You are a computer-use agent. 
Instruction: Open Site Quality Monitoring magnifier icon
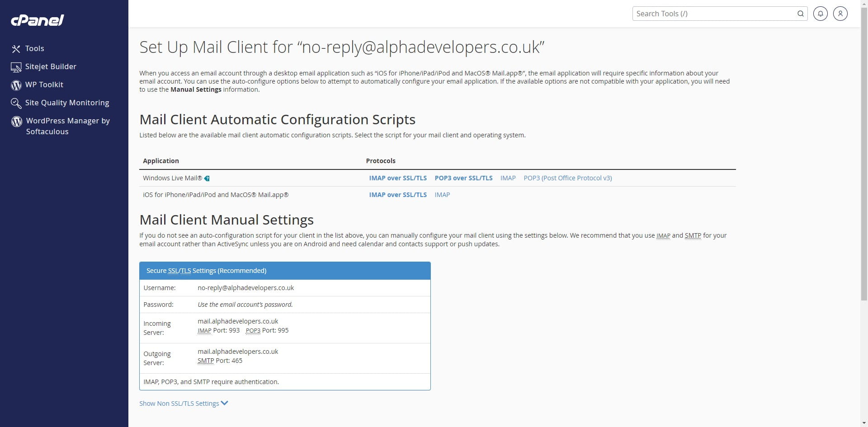coord(16,103)
